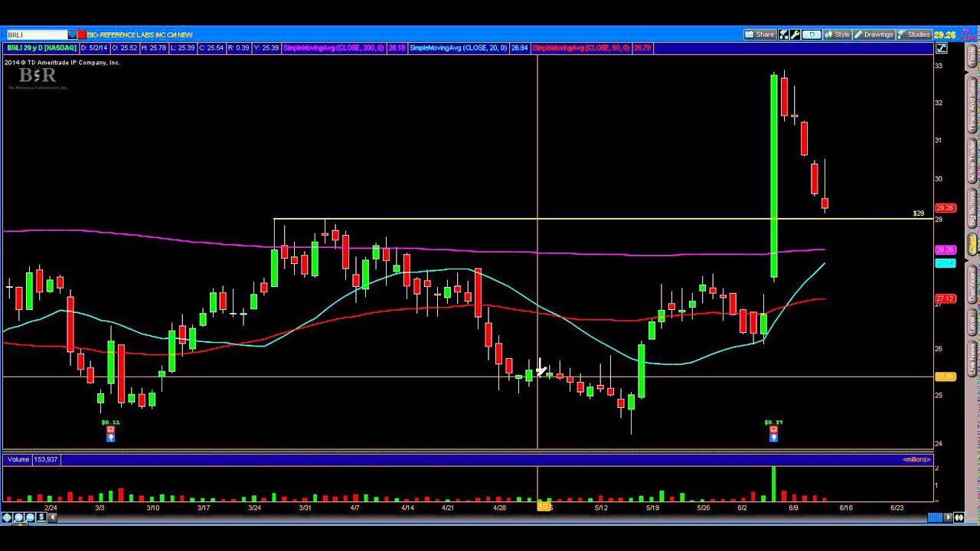This screenshot has height=551, width=980.
Task: Click the BRLI 20 y D [NASDAQ] label
Action: tap(41, 48)
